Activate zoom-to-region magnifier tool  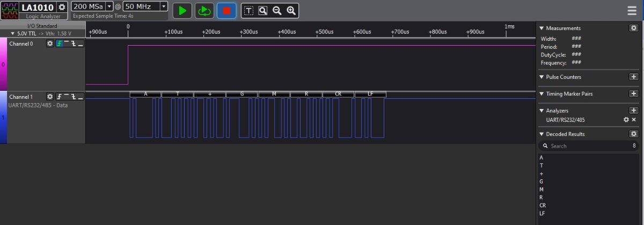tap(263, 10)
